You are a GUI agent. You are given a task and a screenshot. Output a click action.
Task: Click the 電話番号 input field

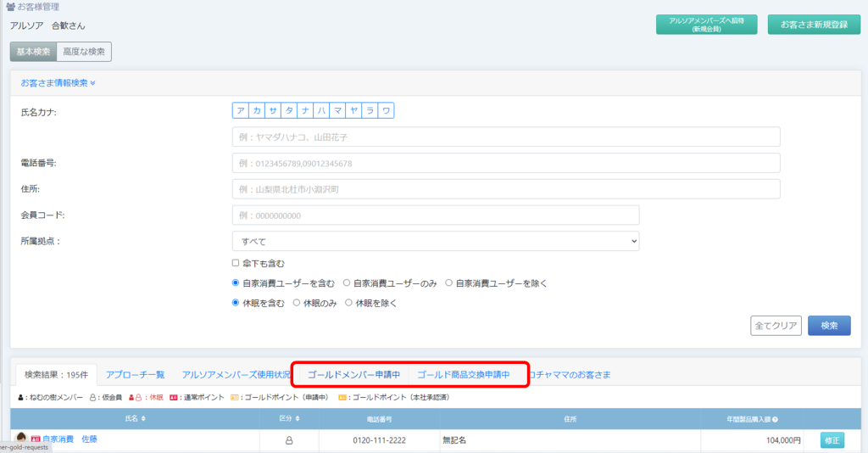(x=505, y=163)
